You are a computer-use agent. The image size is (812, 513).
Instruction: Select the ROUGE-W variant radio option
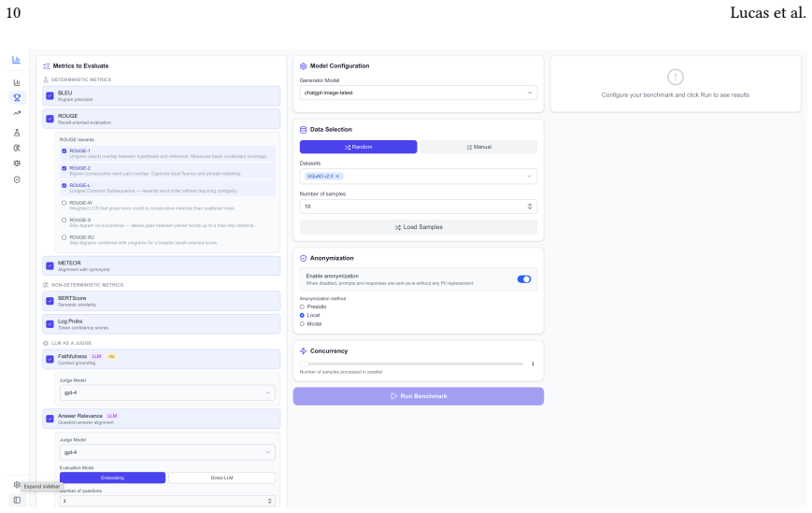coord(64,203)
